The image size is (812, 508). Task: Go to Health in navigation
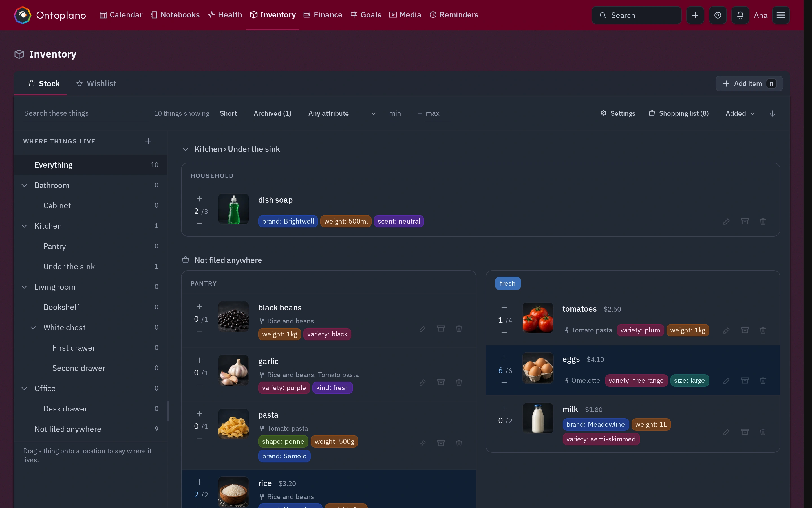pos(225,15)
